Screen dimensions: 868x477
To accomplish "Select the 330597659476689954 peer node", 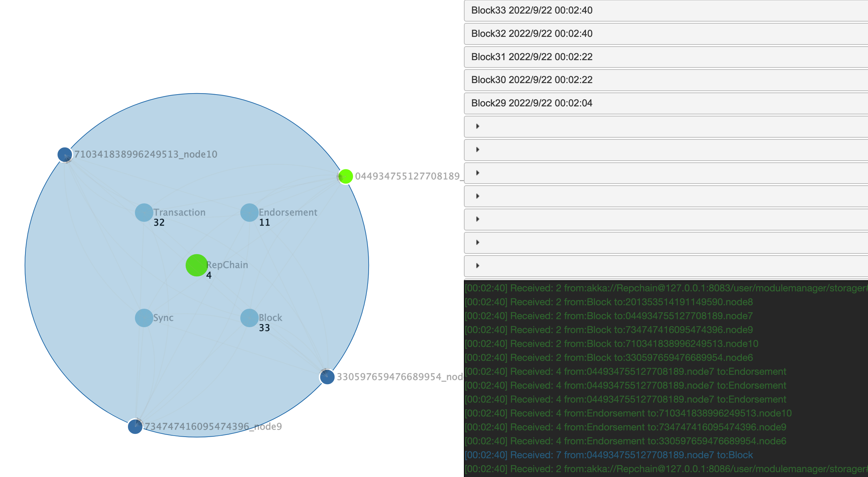I will (x=327, y=377).
